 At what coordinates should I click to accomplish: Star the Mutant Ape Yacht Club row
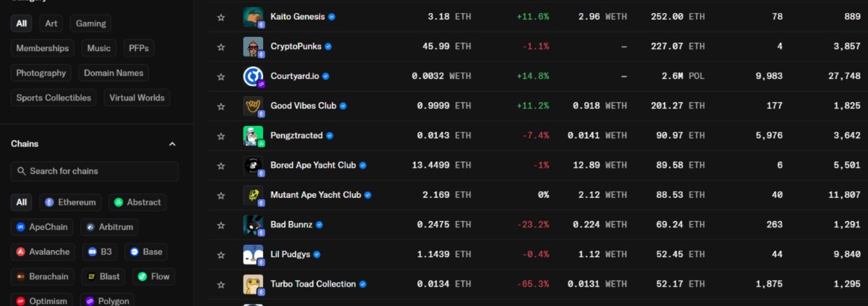point(221,195)
